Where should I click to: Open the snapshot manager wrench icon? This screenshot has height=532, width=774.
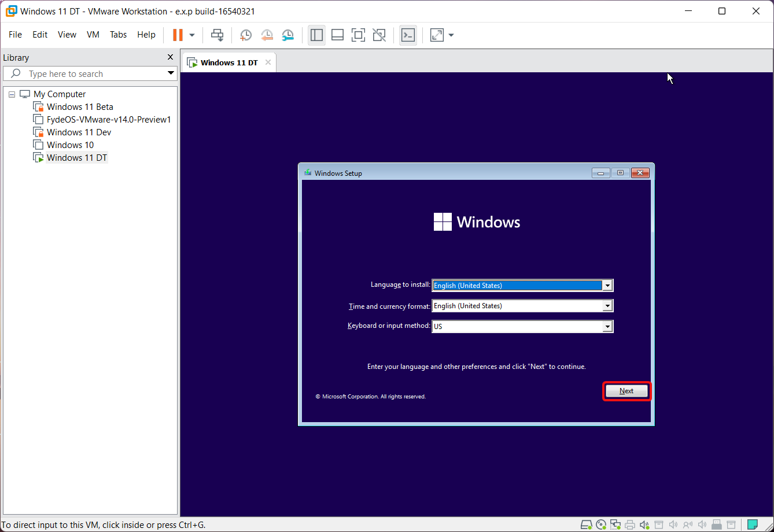click(x=288, y=35)
